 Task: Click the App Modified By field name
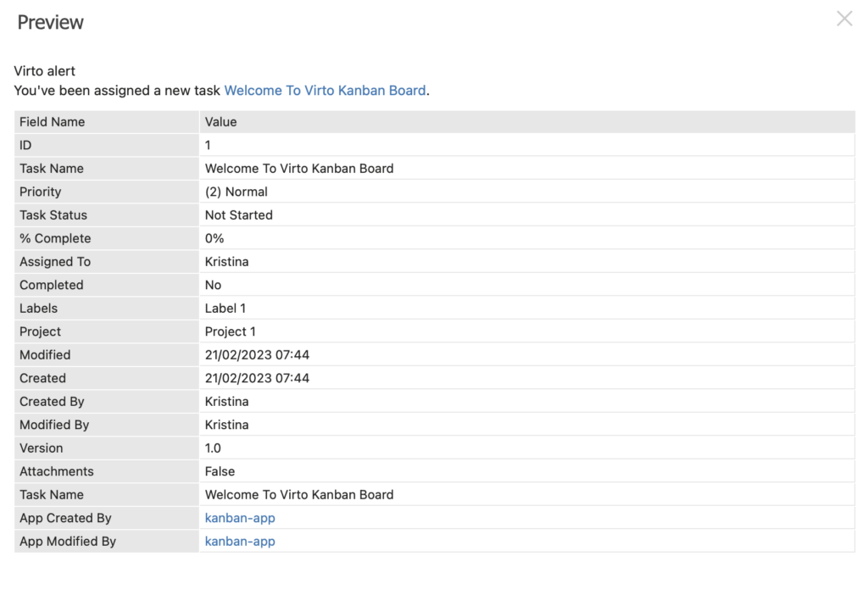point(68,541)
